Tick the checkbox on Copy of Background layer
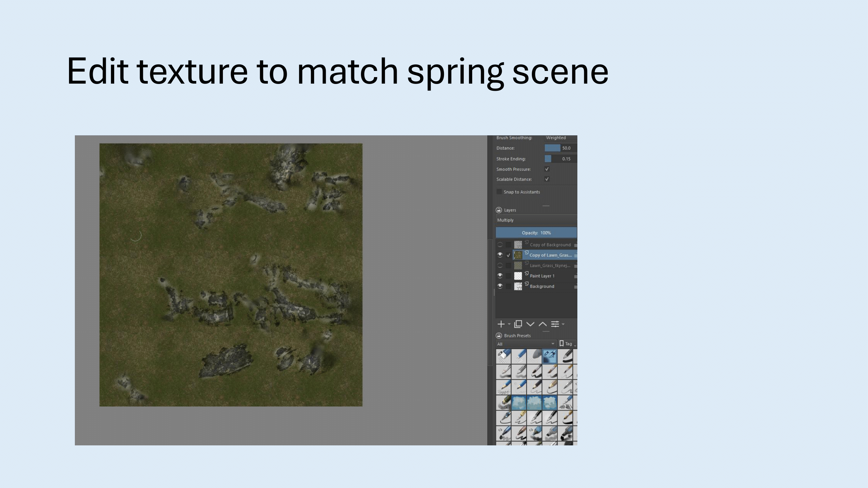 pos(508,245)
